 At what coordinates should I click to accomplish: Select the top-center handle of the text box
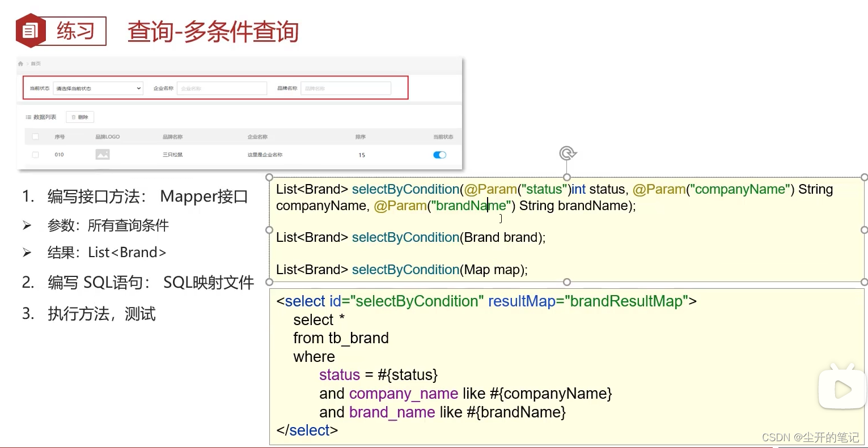coord(567,177)
